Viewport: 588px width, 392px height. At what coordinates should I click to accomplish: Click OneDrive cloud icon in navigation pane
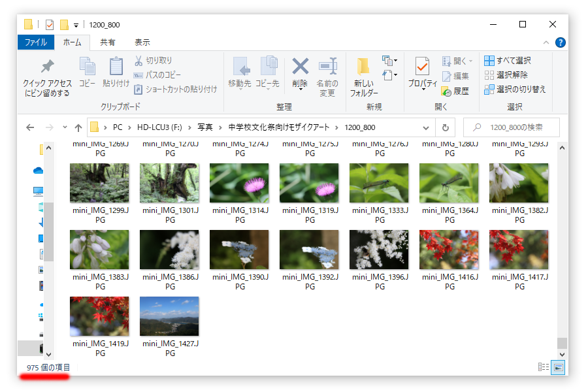click(39, 171)
